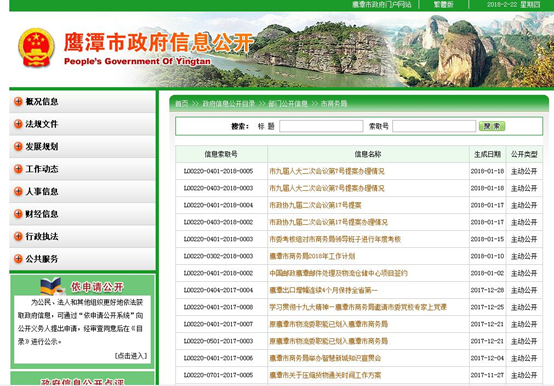Focus the 标题 search input field
This screenshot has width=554, height=386.
coord(321,126)
